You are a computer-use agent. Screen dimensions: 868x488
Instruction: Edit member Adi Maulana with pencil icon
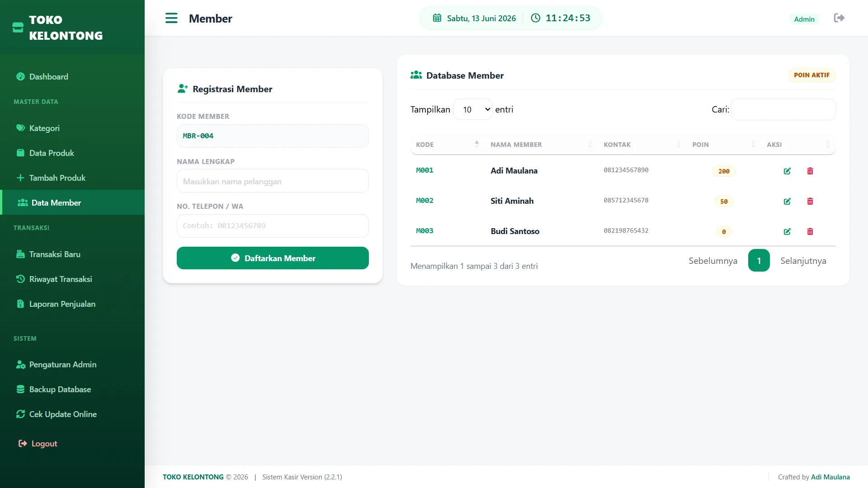coord(787,171)
